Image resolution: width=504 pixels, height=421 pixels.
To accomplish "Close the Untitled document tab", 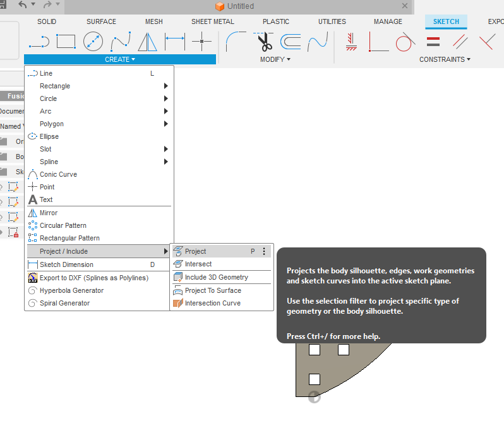I will point(405,6).
